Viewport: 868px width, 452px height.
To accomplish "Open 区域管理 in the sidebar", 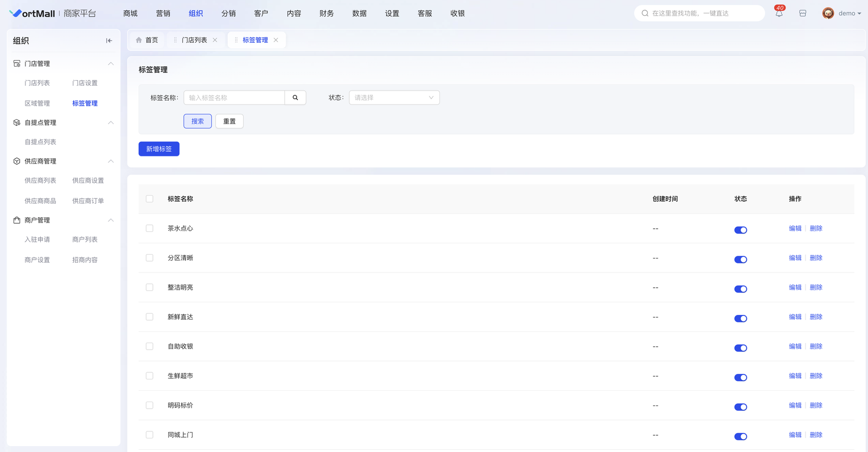I will click(x=37, y=104).
